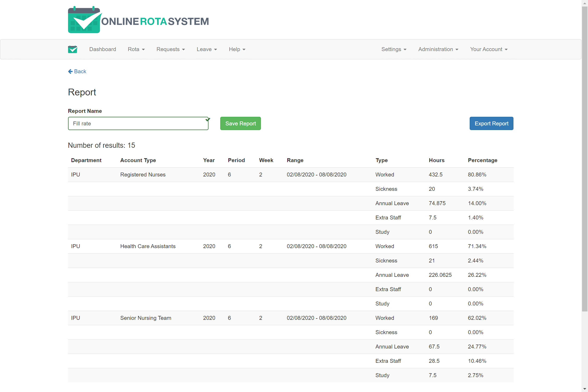The image size is (588, 392).
Task: Click the 26.22% annual leave percentage
Action: pyautogui.click(x=477, y=275)
